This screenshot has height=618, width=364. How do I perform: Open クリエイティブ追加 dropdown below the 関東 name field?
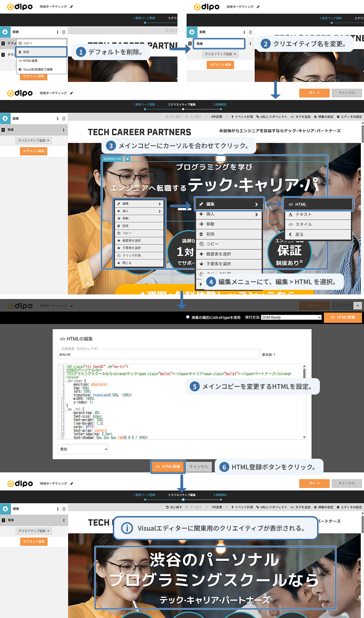tap(220, 54)
